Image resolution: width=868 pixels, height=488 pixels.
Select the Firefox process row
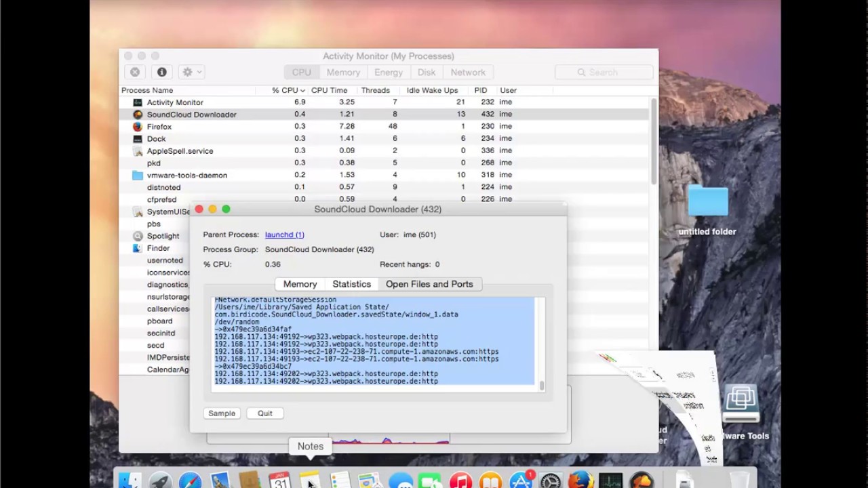(x=384, y=127)
